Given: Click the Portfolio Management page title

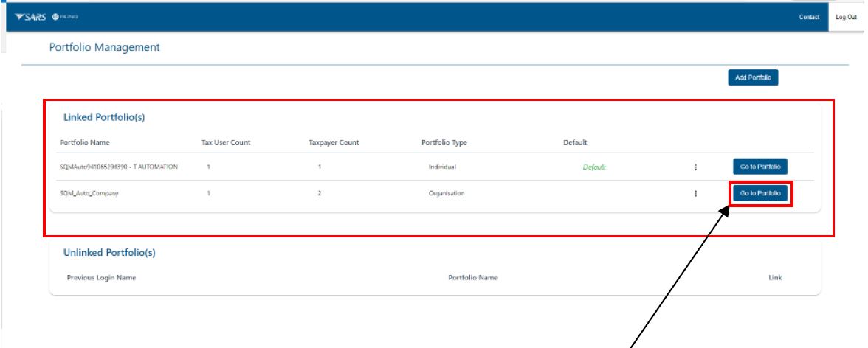Looking at the screenshot, I should tap(104, 48).
